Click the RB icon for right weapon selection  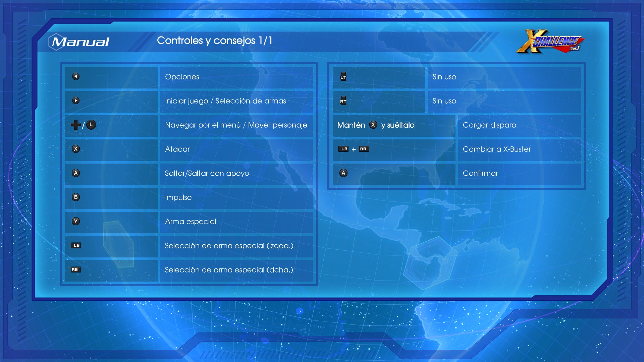[75, 269]
